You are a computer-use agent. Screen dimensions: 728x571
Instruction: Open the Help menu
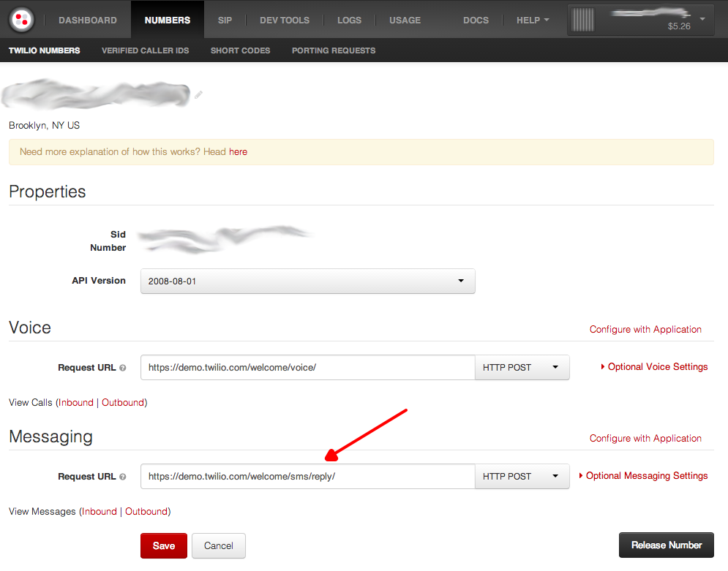533,20
